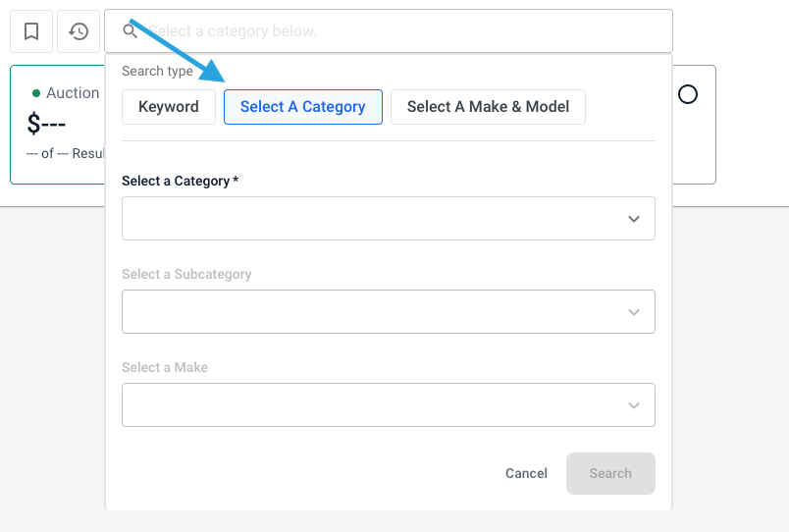Click the "$---" price placeholder text
Viewport: 789px width, 532px height.
point(46,125)
